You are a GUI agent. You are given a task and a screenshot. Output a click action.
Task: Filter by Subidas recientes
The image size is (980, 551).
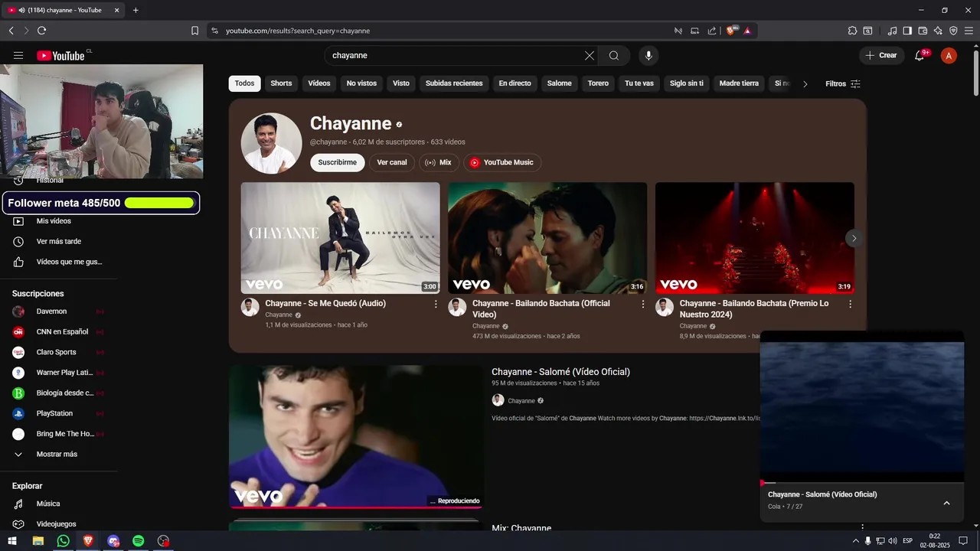454,83
